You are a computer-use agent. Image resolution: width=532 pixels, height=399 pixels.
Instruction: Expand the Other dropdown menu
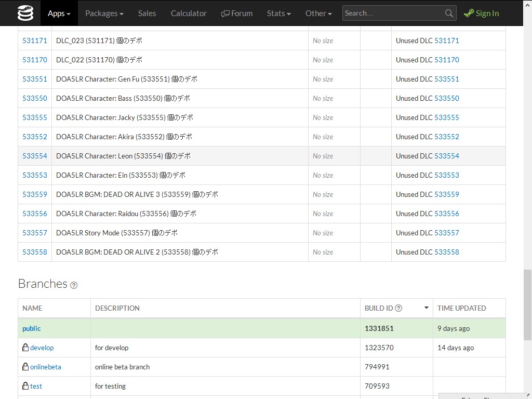tap(318, 14)
